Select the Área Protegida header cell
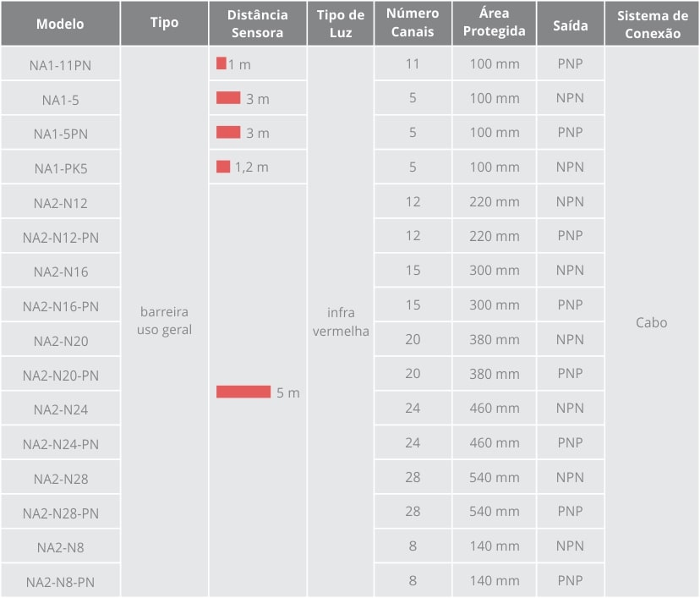Image resolution: width=700 pixels, height=598 pixels. pyautogui.click(x=494, y=24)
